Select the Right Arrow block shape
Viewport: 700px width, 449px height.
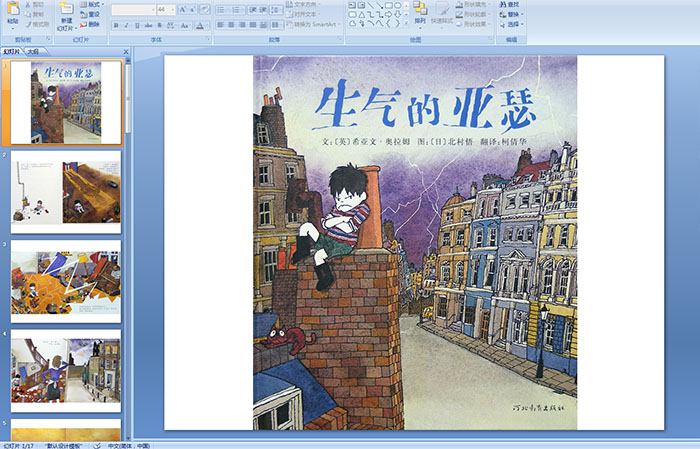[388, 14]
